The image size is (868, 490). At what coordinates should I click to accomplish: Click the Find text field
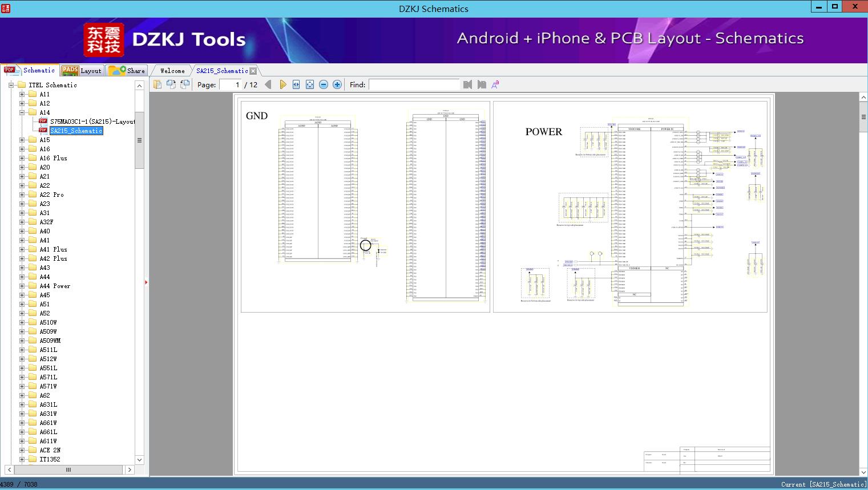click(x=414, y=84)
